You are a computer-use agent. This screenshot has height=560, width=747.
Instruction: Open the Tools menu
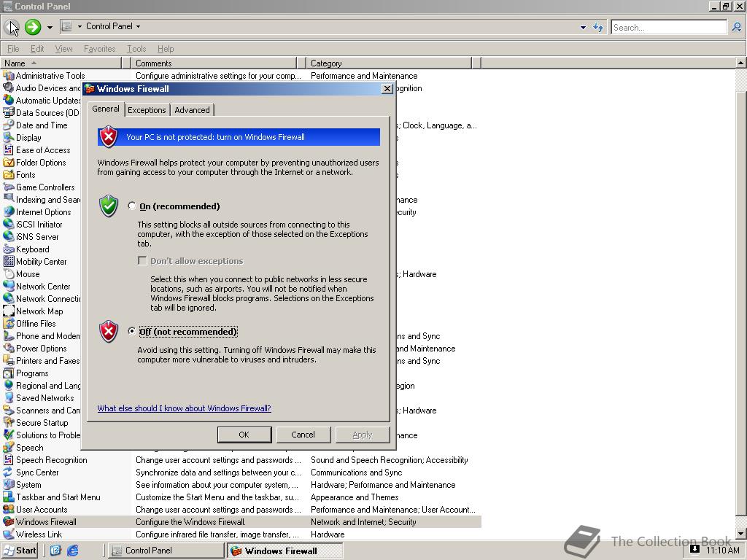(136, 49)
